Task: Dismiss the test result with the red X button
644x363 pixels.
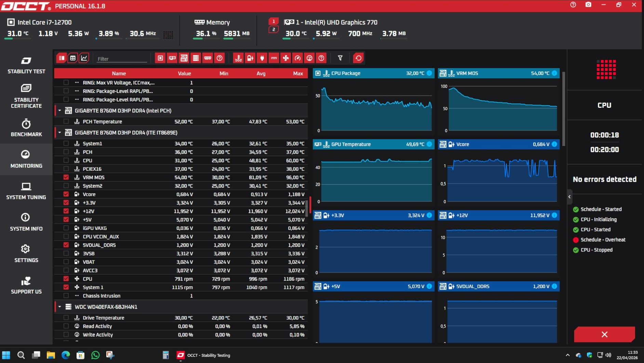Action: 604,334
